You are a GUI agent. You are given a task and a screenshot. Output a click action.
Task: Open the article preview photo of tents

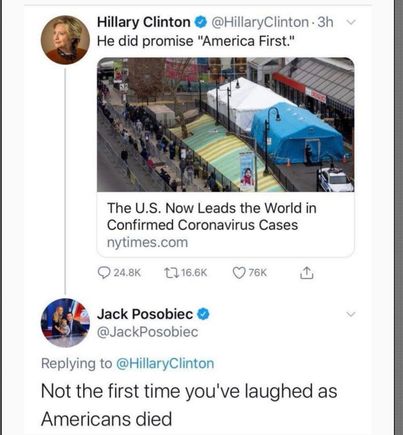point(226,125)
